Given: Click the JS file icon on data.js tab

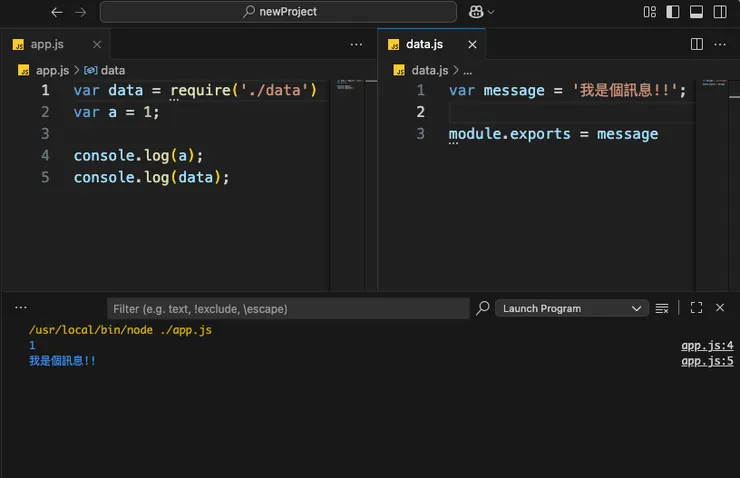Looking at the screenshot, I should 394,45.
